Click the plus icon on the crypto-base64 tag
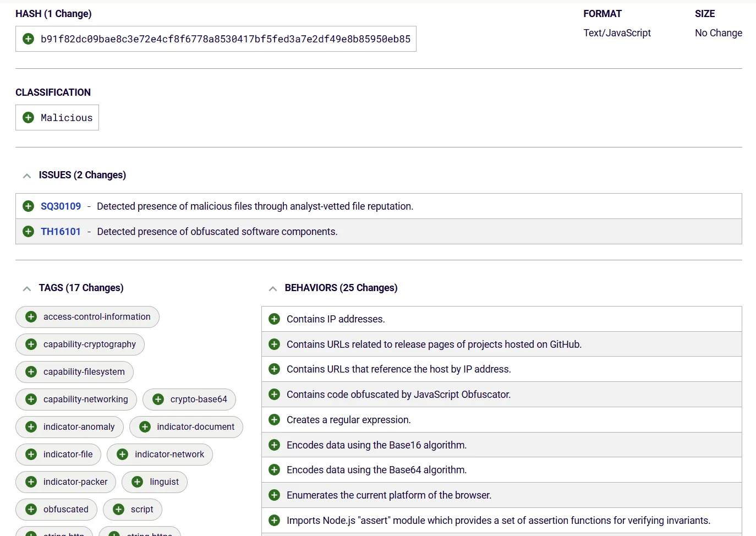 tap(158, 399)
